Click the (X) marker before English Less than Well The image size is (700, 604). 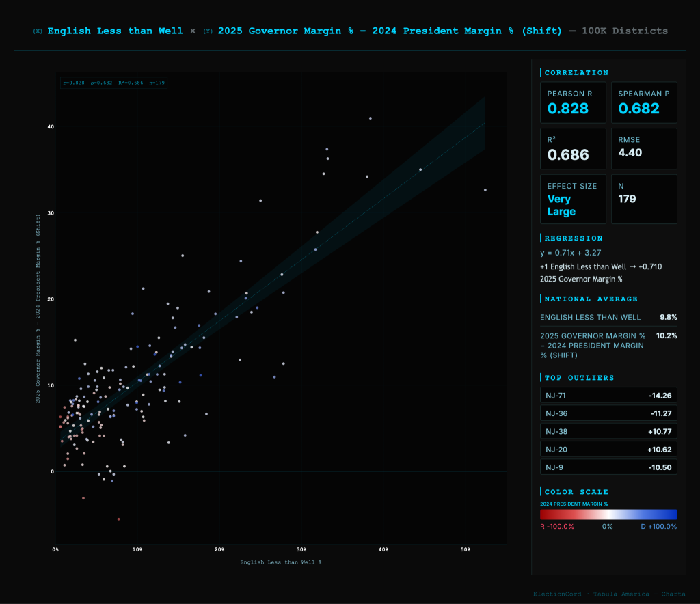click(x=38, y=31)
